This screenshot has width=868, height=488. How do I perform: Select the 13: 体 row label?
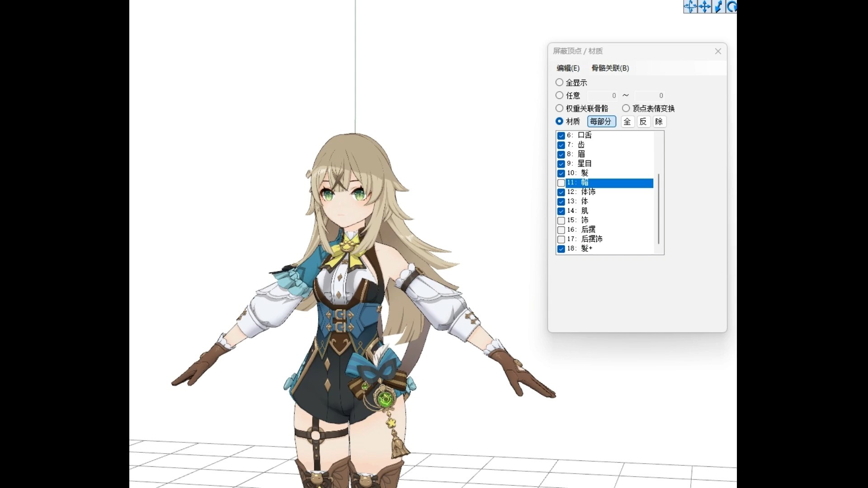[x=578, y=202]
